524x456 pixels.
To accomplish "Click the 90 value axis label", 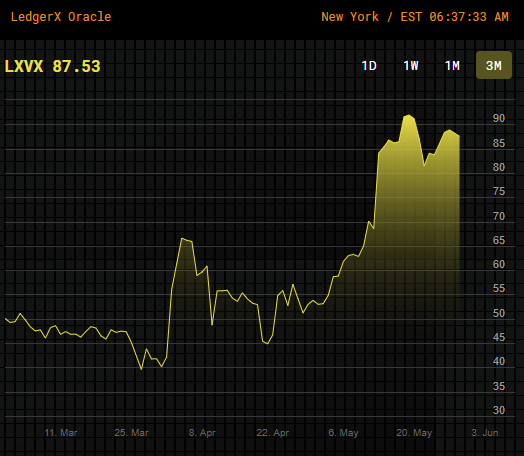I will (x=499, y=118).
